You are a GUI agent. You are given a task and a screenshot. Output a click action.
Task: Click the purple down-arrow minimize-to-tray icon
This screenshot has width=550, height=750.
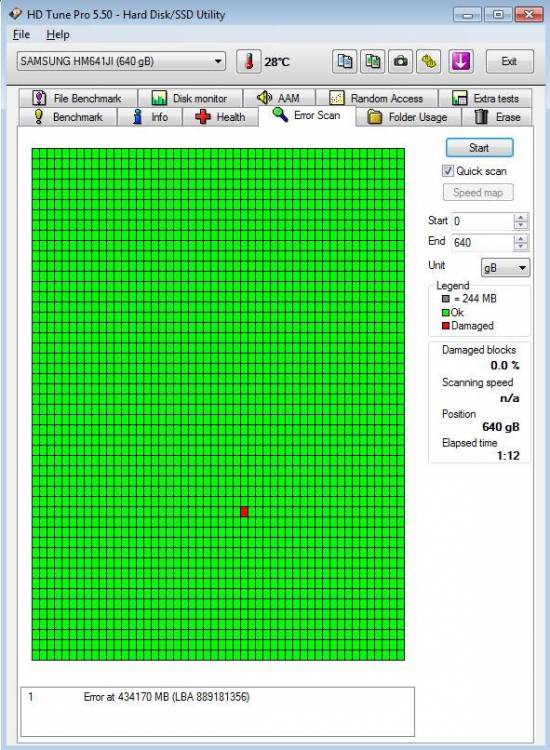click(x=461, y=61)
